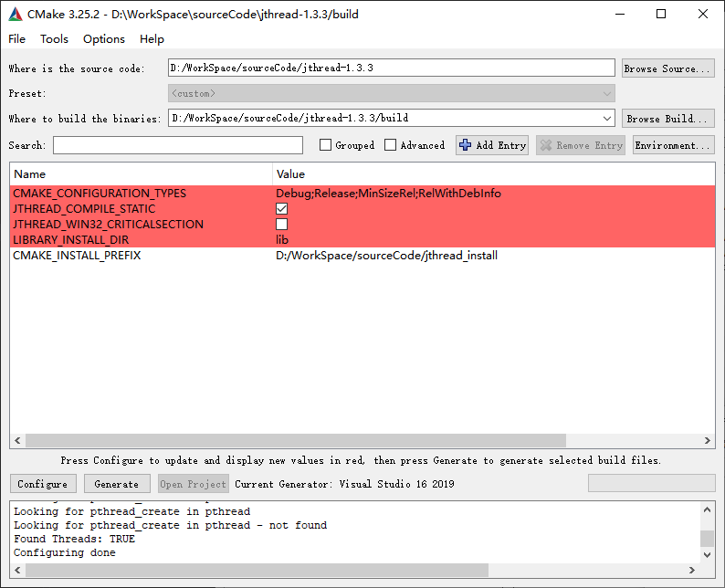Enable the Advanced checkbox
Image resolution: width=725 pixels, height=588 pixels.
click(390, 145)
